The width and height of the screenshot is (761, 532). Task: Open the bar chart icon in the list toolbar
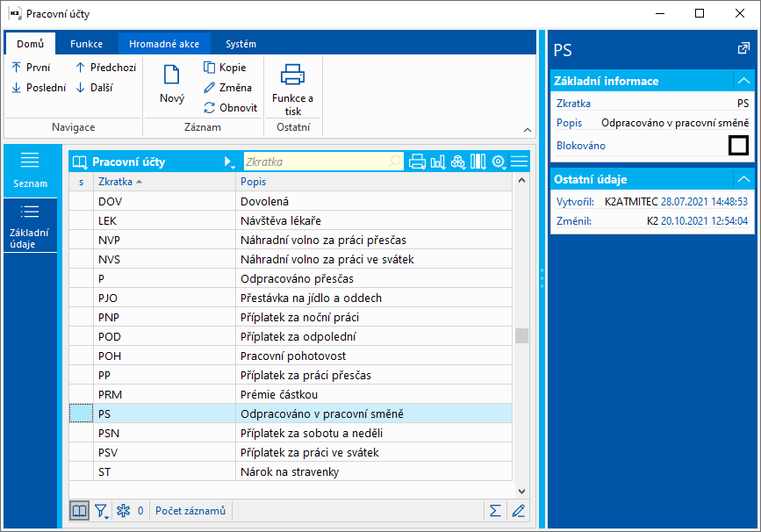438,162
